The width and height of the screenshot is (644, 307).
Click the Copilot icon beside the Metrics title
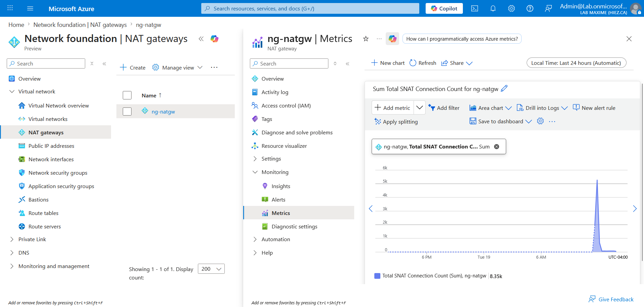[392, 39]
